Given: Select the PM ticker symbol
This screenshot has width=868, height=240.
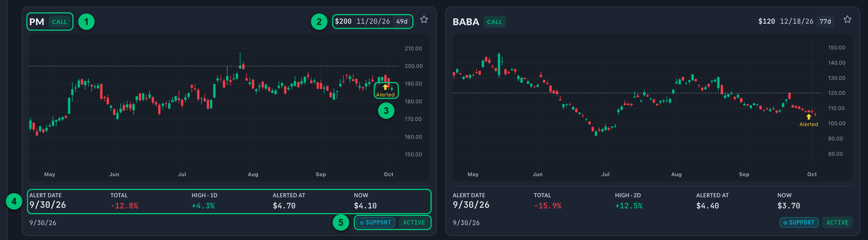Looking at the screenshot, I should pyautogui.click(x=37, y=22).
